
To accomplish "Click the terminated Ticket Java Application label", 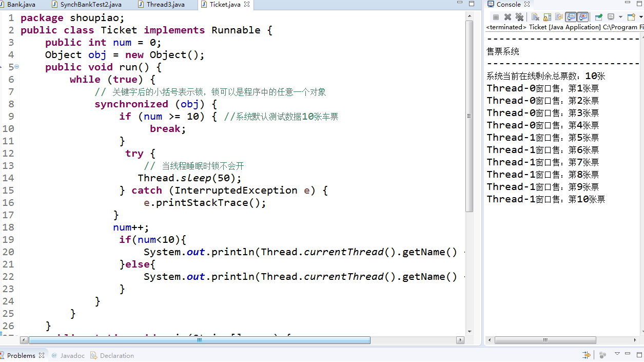I will click(564, 27).
